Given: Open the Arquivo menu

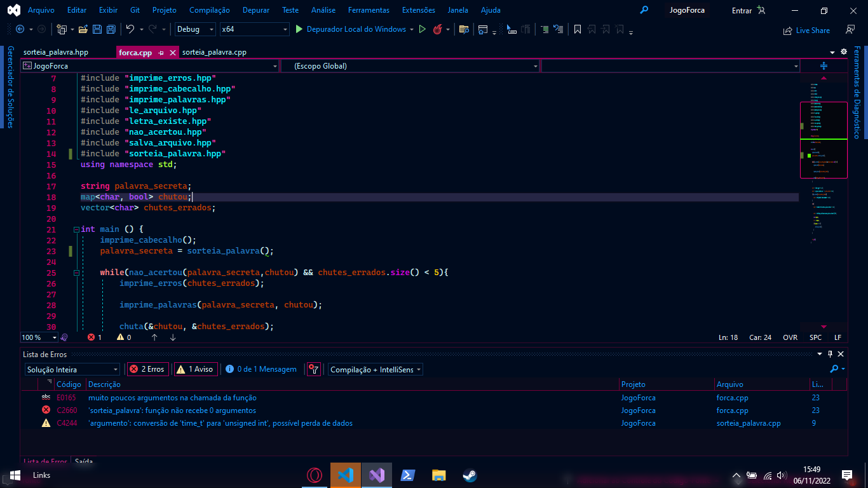Looking at the screenshot, I should coord(41,10).
